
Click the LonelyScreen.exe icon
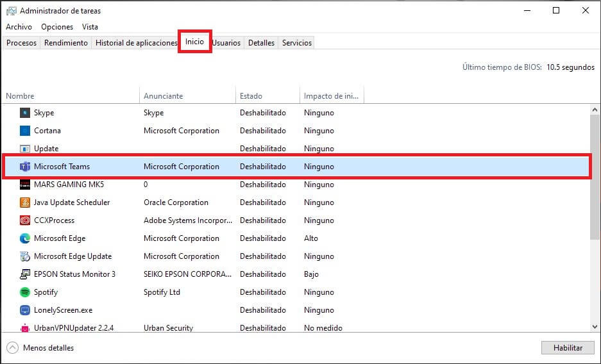(x=25, y=310)
